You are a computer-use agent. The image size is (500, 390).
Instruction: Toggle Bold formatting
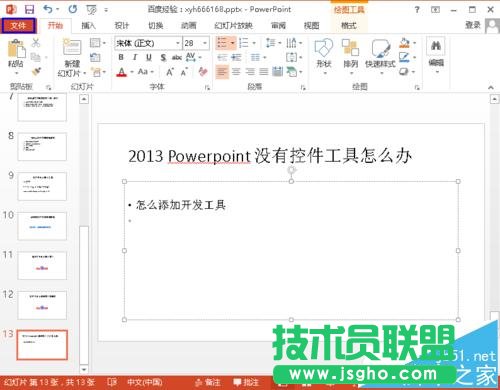pyautogui.click(x=121, y=57)
